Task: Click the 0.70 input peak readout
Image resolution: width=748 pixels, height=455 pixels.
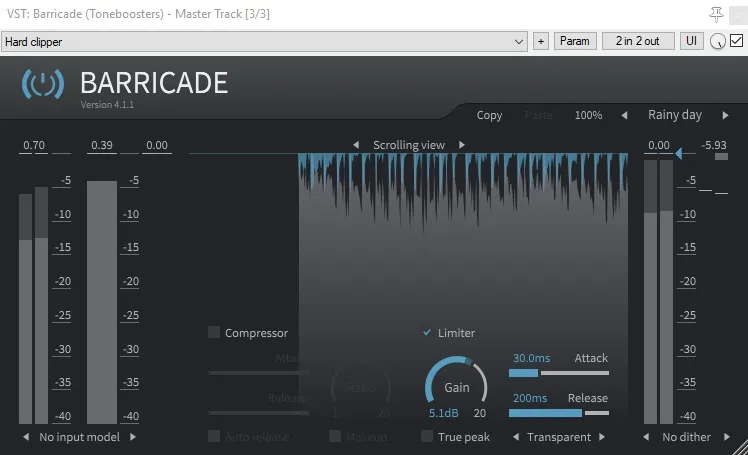Action: pos(34,145)
